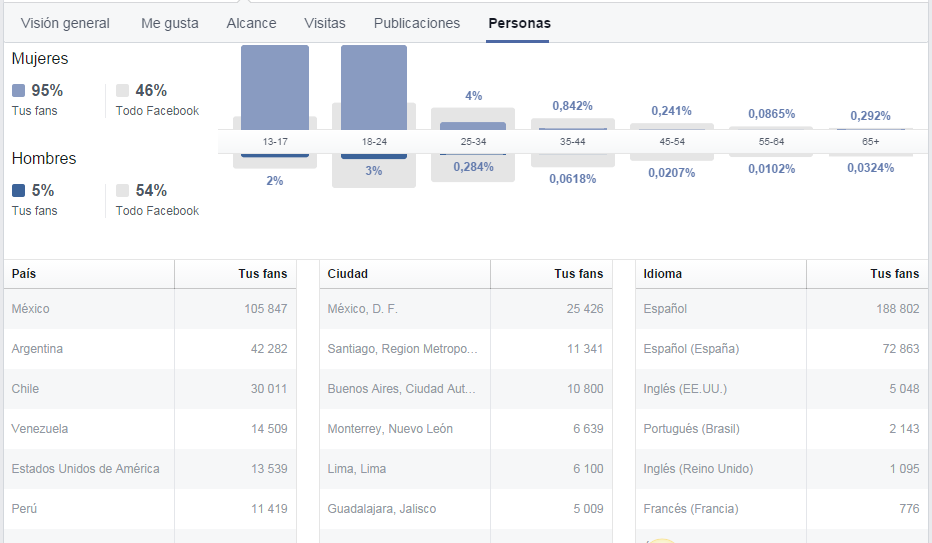The image size is (932, 543).
Task: Click the 188 802 fans value
Action: tap(898, 309)
